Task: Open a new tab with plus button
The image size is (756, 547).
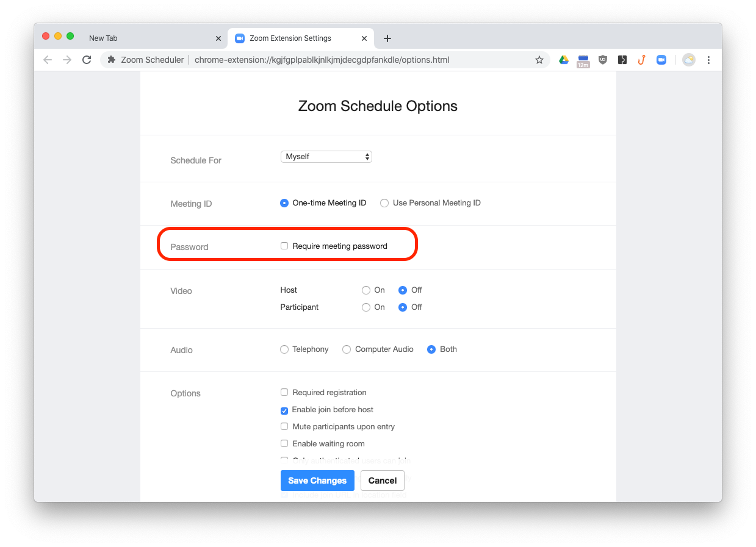Action: tap(387, 38)
